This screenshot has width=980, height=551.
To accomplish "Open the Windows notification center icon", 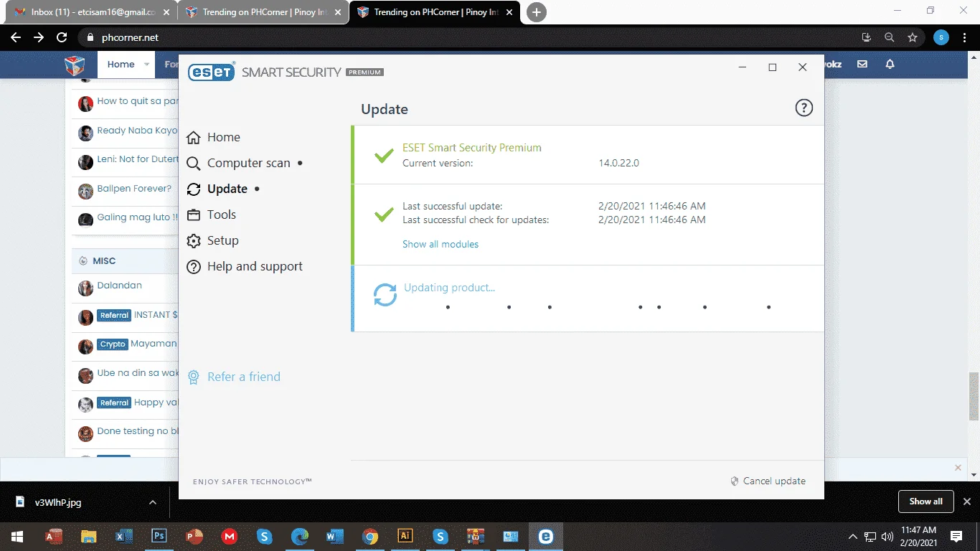I will 956,536.
